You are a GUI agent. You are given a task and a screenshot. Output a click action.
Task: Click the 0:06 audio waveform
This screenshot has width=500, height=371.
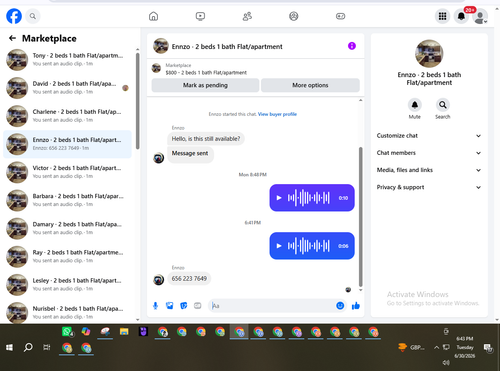[309, 246]
